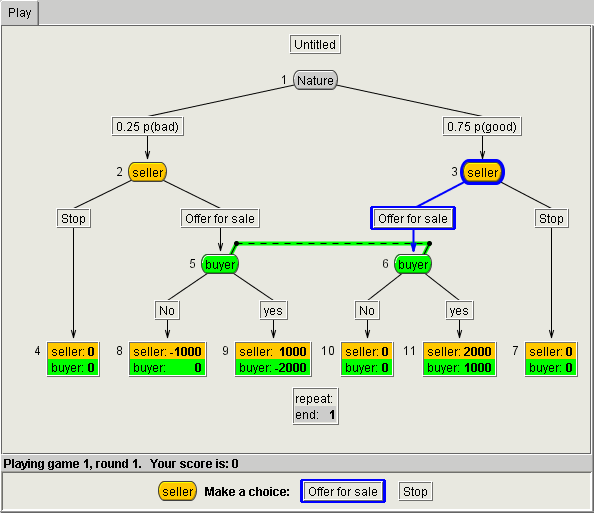This screenshot has height=513, width=594.
Task: Click the Nature root node
Action: (315, 80)
